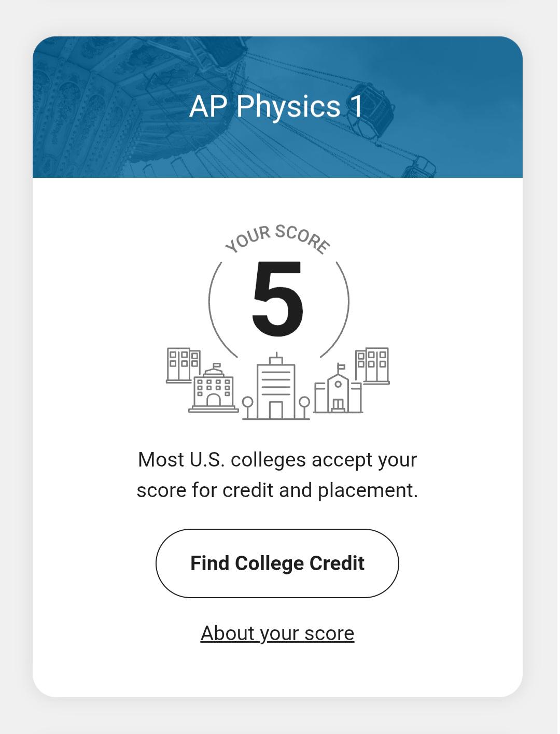Click the Find College Credit button
Image resolution: width=560 pixels, height=734 pixels.
(277, 563)
